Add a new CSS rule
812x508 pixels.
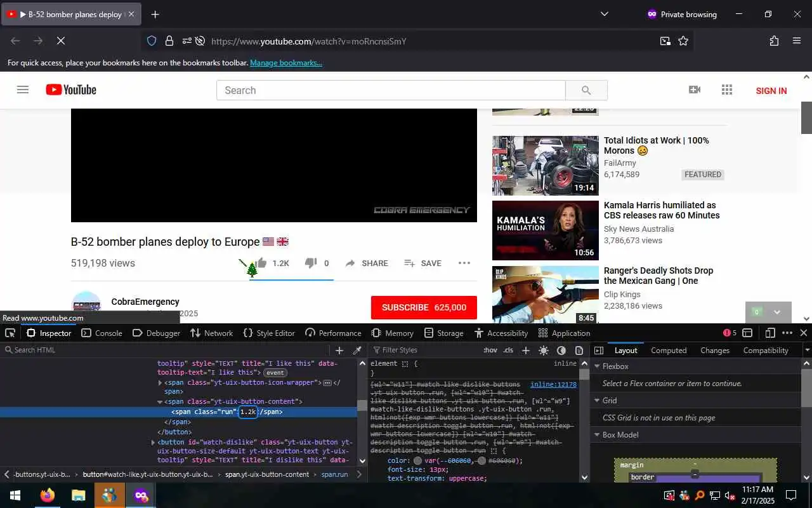525,351
